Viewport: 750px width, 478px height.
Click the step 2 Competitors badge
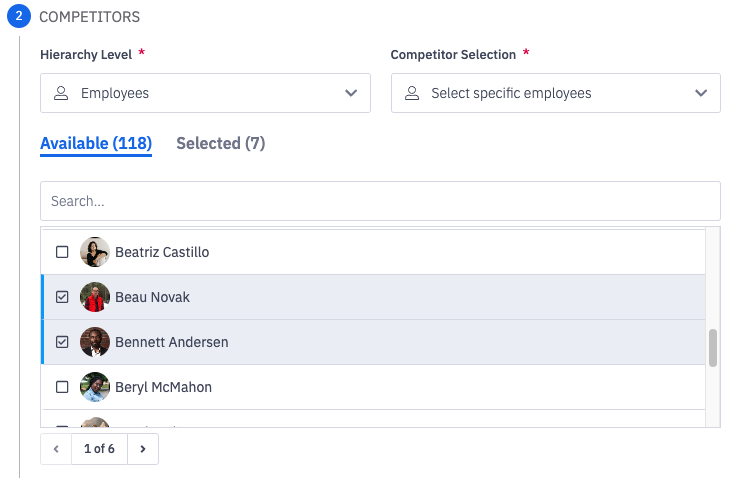click(x=19, y=16)
